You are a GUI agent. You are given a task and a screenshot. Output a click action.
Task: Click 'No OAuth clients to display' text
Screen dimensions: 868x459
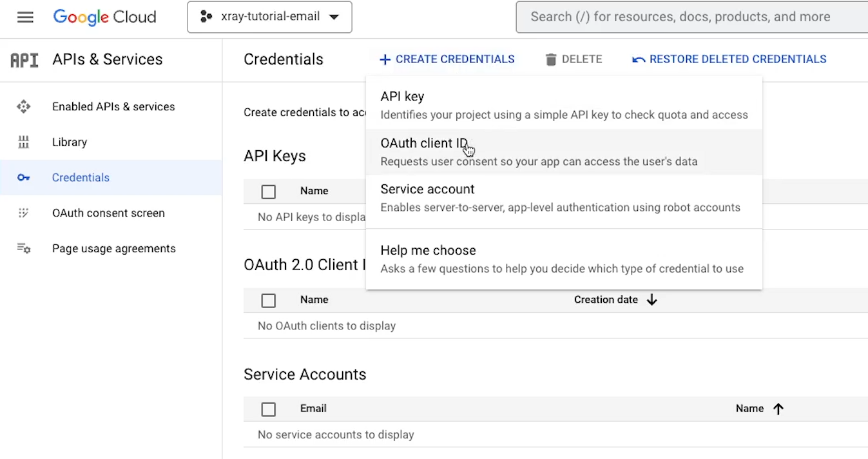click(x=327, y=326)
